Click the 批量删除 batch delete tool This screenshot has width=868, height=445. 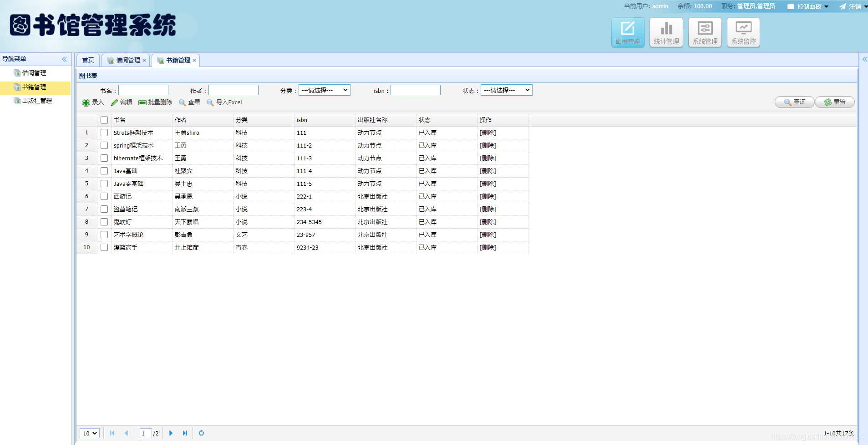155,102
